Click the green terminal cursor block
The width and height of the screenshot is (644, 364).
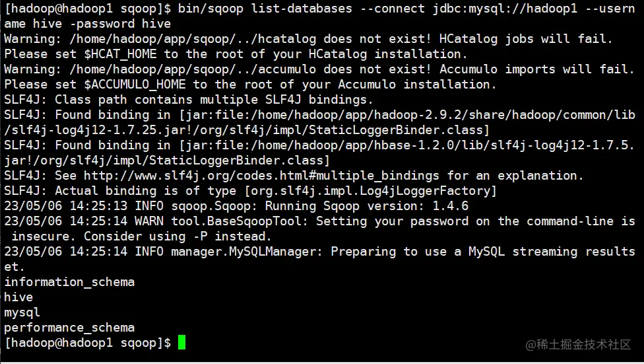[x=181, y=342]
